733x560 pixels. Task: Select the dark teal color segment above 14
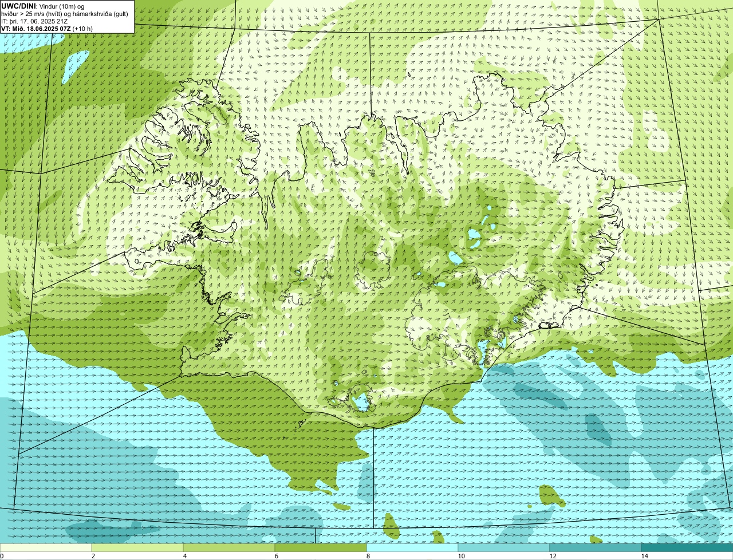pyautogui.click(x=687, y=547)
